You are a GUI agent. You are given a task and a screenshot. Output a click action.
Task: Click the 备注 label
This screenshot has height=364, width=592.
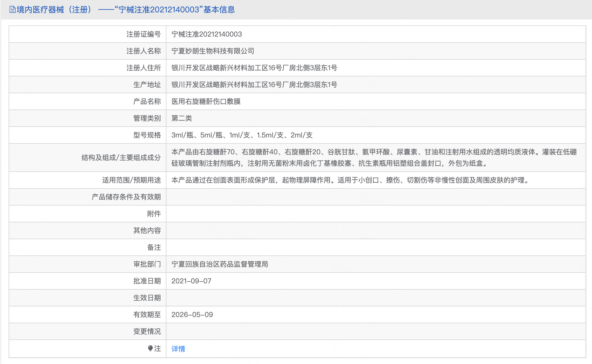pos(154,247)
